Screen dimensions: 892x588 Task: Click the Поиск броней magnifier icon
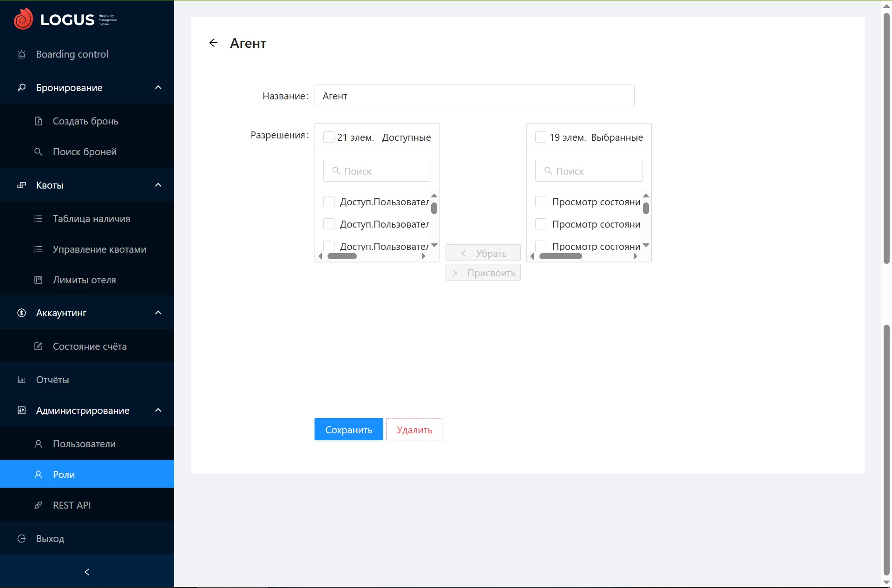coord(39,152)
